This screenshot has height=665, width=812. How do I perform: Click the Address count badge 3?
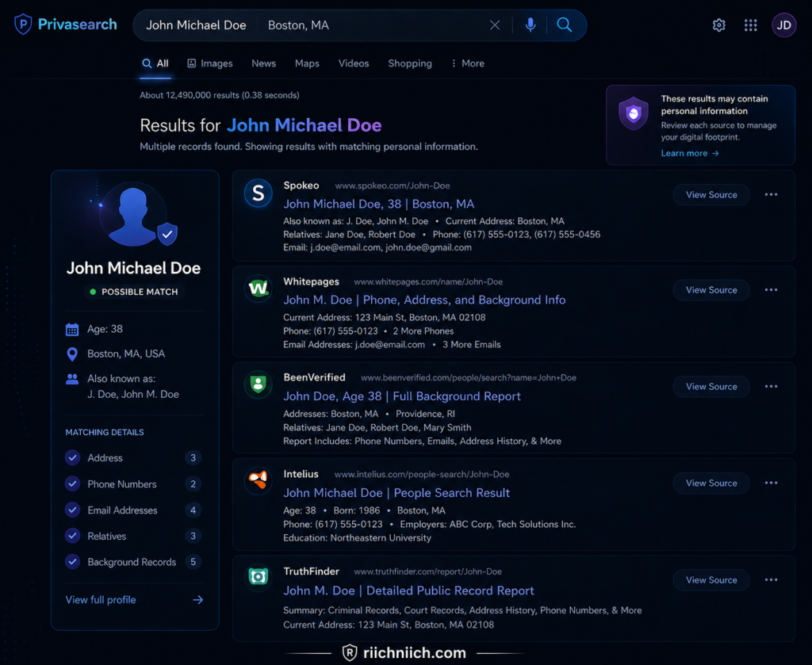click(x=193, y=457)
